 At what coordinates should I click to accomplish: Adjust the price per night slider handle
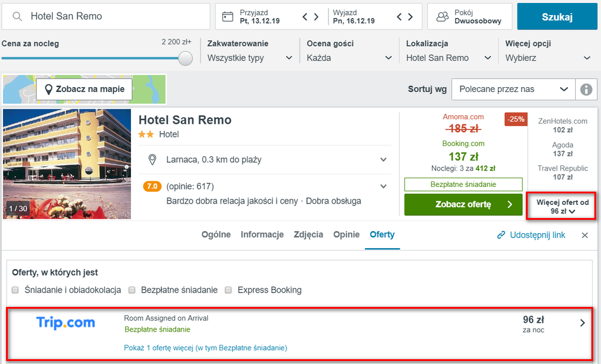pos(186,58)
